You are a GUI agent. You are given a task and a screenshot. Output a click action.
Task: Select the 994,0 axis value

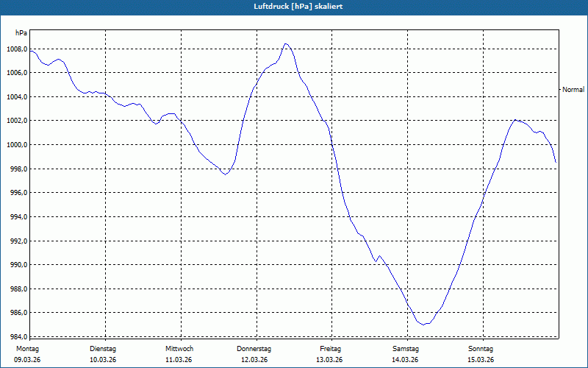pos(18,217)
